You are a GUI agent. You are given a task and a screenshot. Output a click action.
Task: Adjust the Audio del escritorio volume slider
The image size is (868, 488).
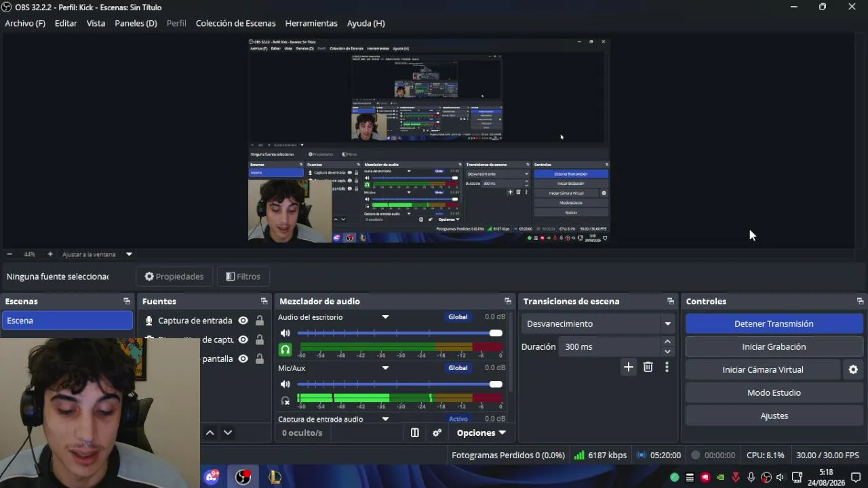[399, 333]
